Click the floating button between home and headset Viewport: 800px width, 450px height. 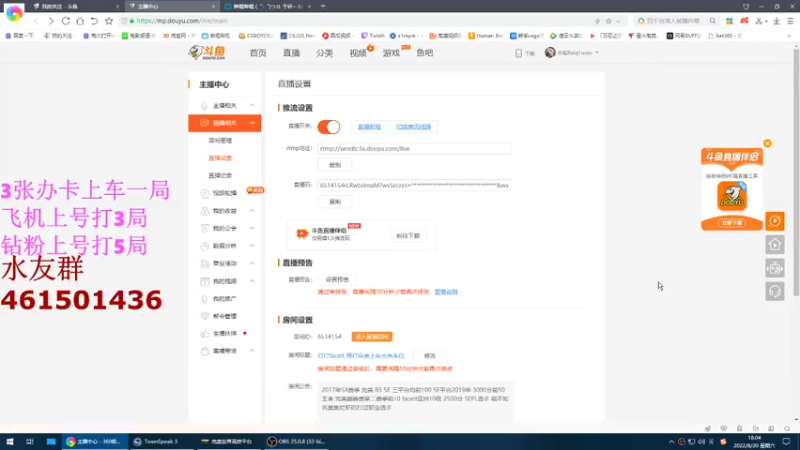[774, 268]
